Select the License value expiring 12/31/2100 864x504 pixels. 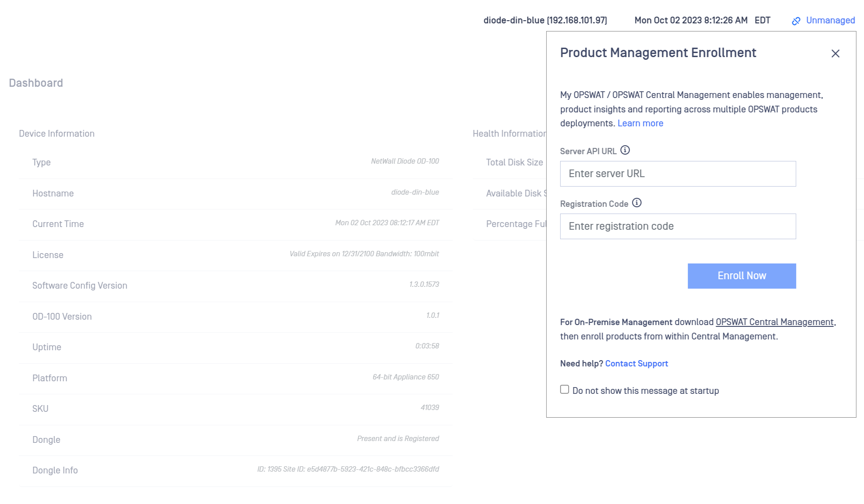tap(364, 254)
